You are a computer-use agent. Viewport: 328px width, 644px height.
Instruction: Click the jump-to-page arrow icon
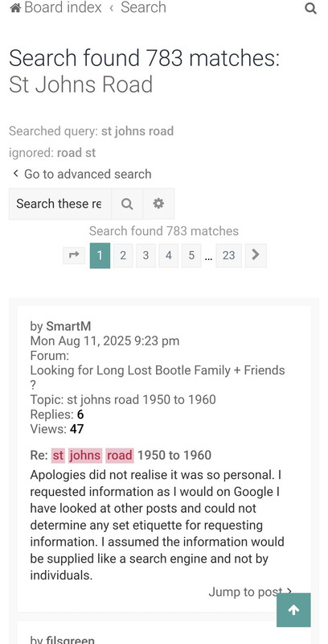coord(74,255)
